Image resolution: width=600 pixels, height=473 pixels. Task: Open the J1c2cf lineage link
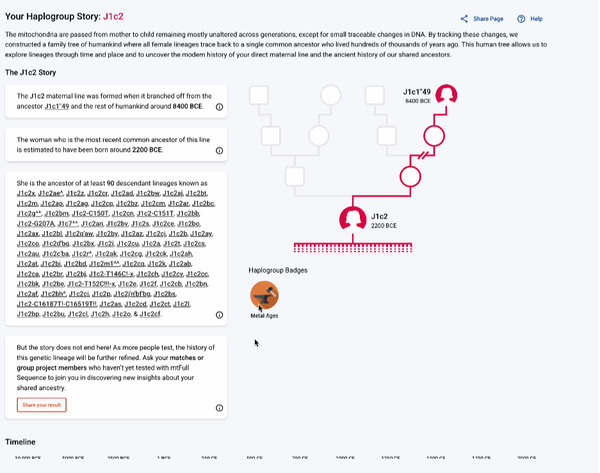click(150, 314)
